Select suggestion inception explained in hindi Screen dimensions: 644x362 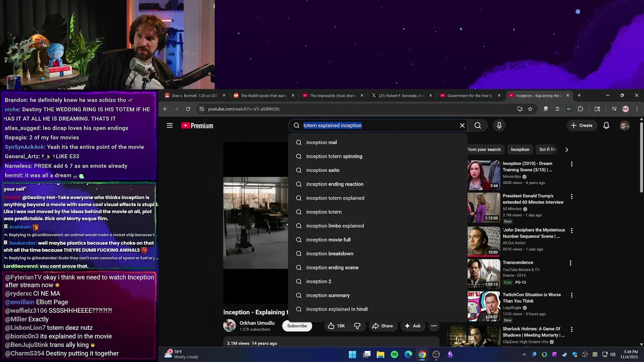378,309
